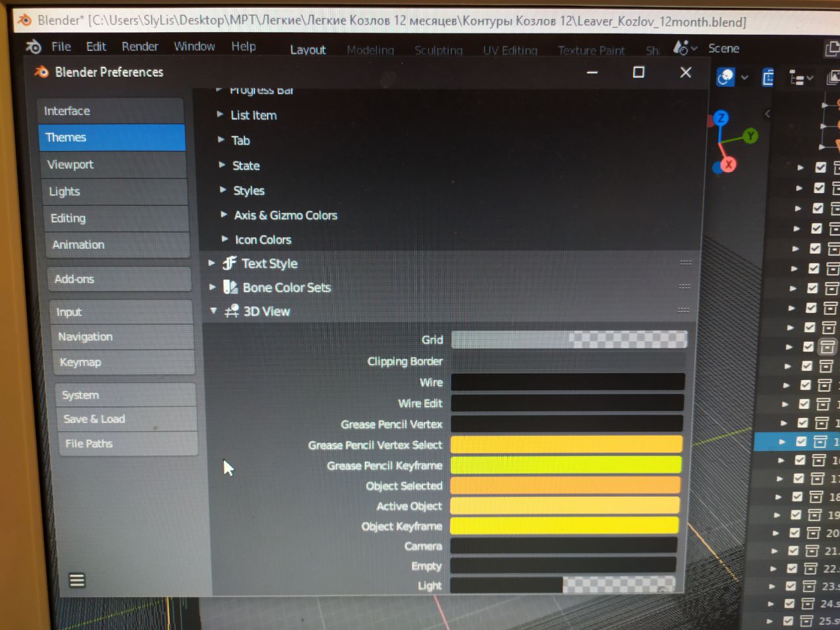
Task: Uncheck collection 22 in outliner
Action: coord(792,568)
